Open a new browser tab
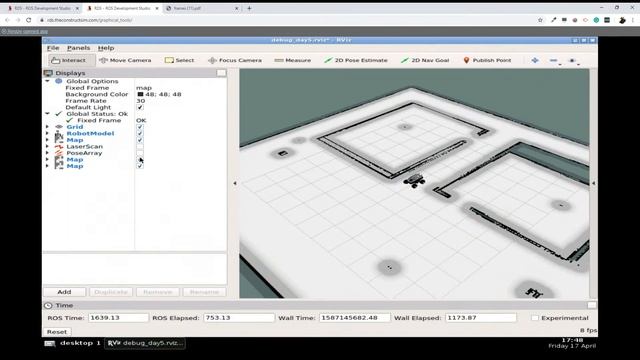The height and width of the screenshot is (360, 640). point(249,8)
